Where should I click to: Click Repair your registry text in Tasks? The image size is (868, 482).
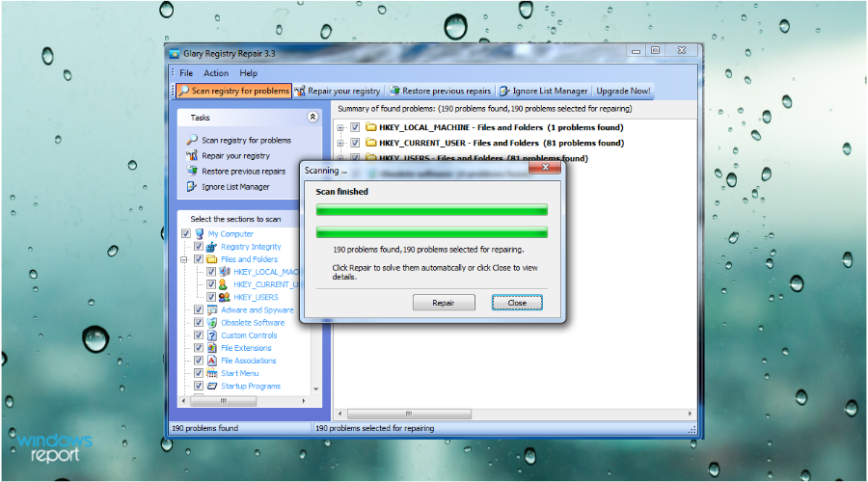[x=236, y=156]
